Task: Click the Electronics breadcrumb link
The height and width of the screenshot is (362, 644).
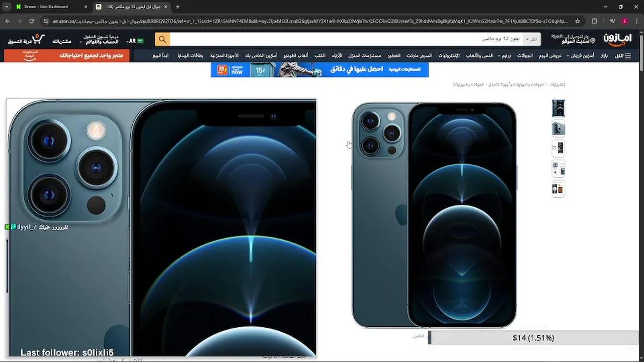Action: [x=557, y=84]
